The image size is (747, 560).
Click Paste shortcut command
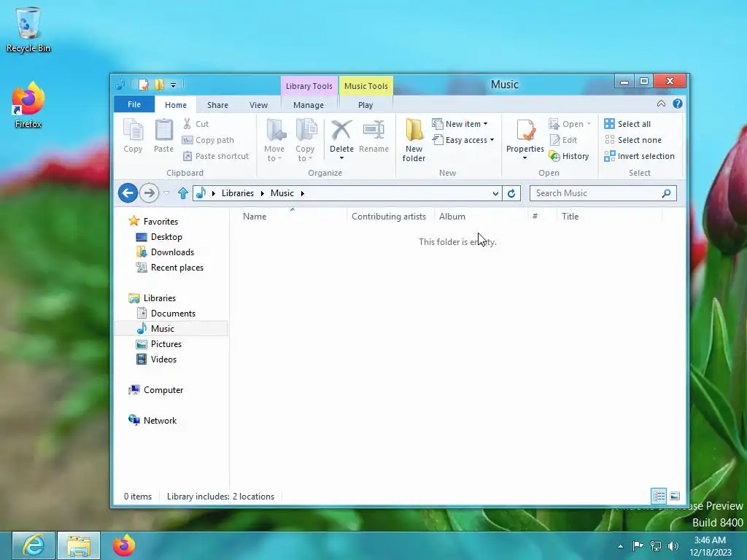[x=216, y=156]
